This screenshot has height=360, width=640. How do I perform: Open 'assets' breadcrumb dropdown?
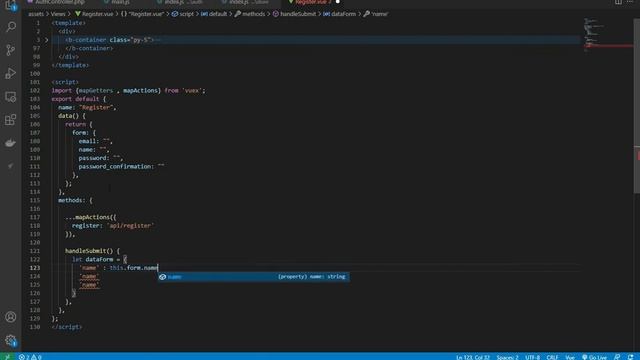click(36, 14)
